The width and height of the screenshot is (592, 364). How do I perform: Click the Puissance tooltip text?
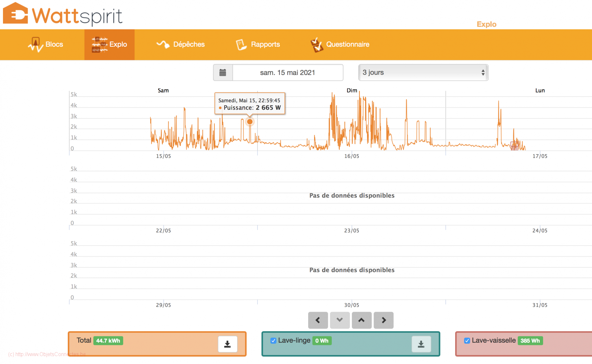coord(252,108)
